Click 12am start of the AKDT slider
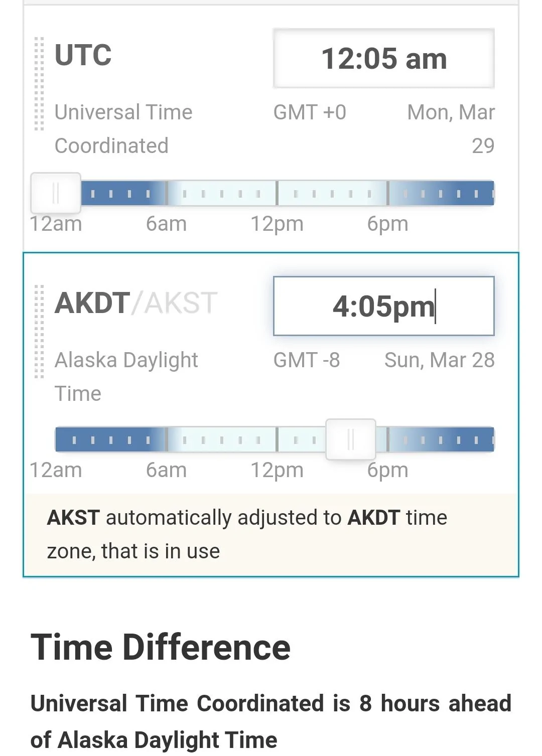Image resolution: width=542 pixels, height=756 pixels. point(57,439)
